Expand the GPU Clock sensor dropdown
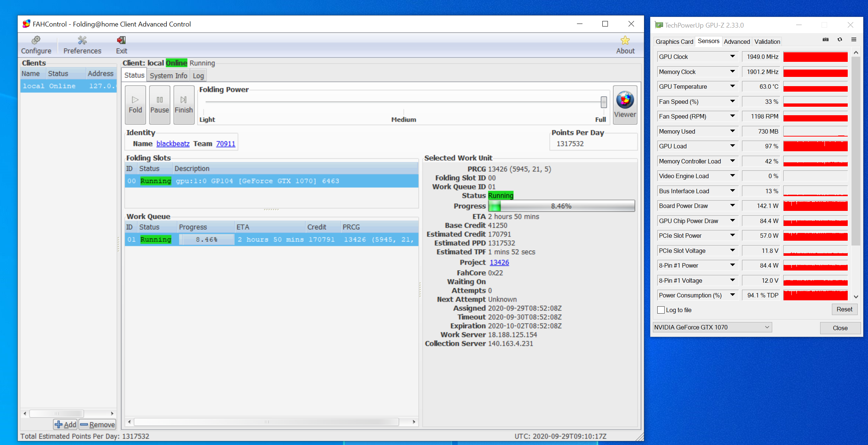This screenshot has width=868, height=445. tap(732, 57)
